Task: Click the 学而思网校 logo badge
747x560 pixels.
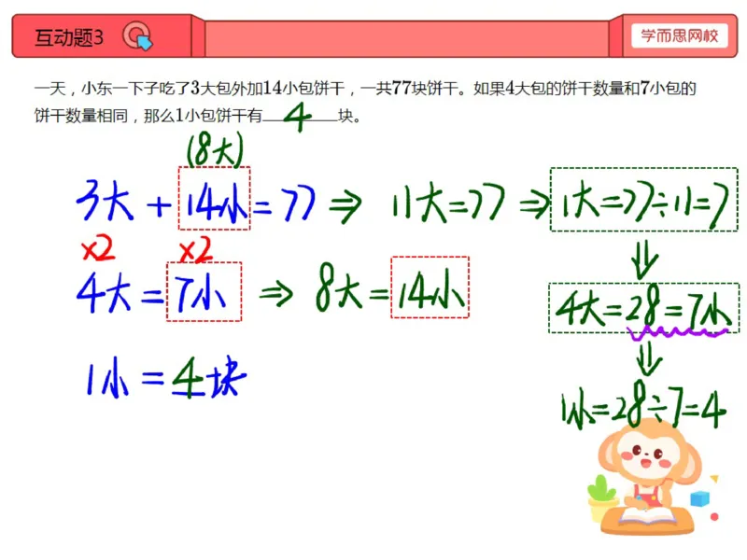Action: 680,35
